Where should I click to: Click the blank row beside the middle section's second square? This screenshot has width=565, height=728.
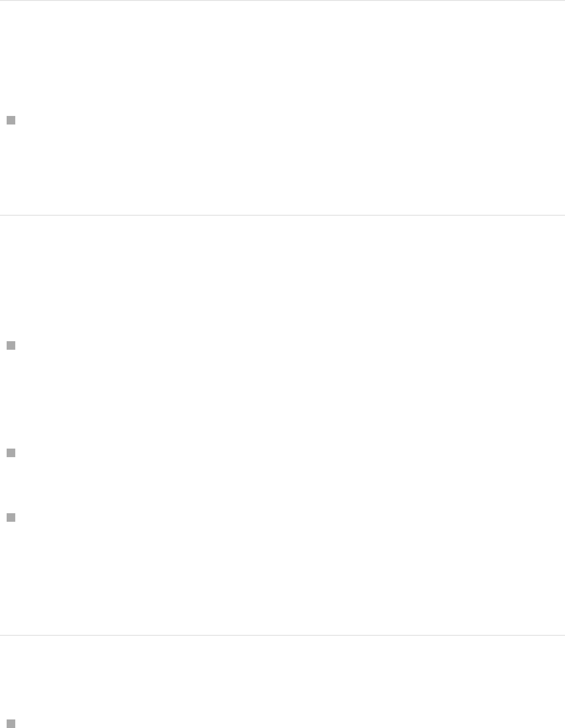tap(290, 453)
